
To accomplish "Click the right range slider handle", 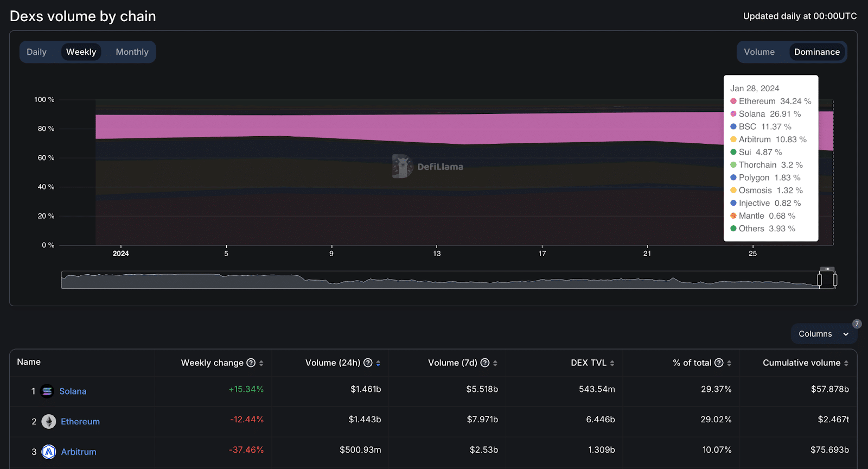I will pyautogui.click(x=835, y=280).
